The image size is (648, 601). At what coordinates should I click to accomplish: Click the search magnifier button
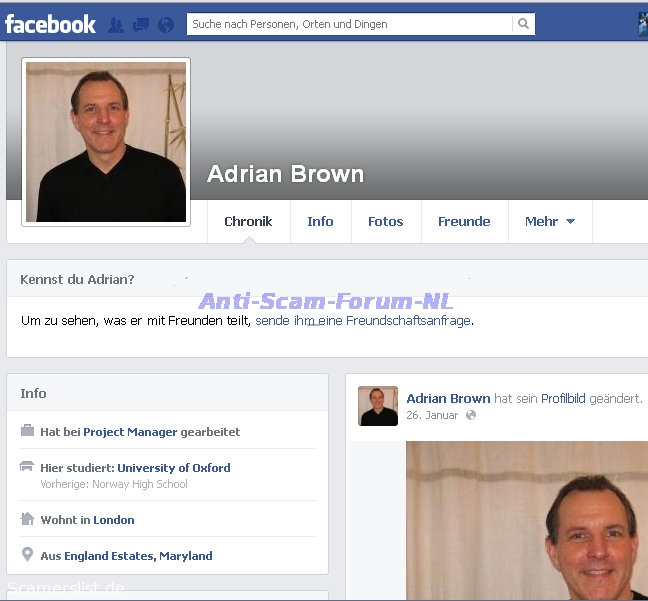pos(523,24)
